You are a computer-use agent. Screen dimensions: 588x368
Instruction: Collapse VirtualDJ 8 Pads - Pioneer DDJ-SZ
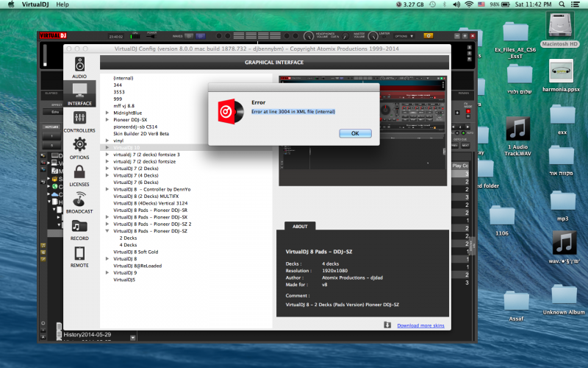107,231
